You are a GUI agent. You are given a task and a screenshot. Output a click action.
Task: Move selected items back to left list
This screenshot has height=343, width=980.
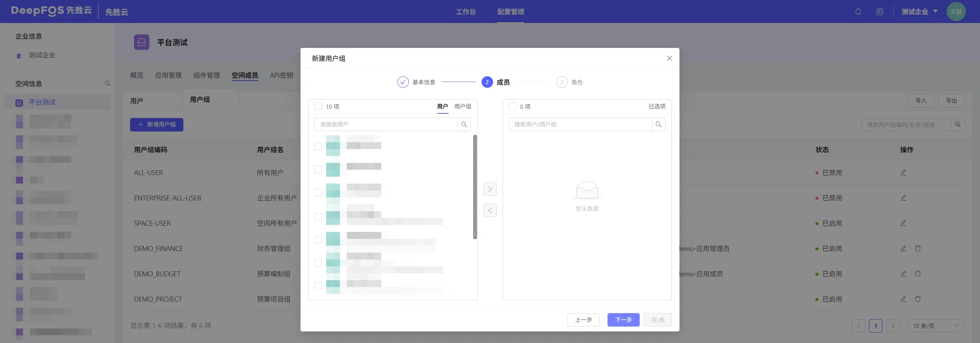[490, 210]
